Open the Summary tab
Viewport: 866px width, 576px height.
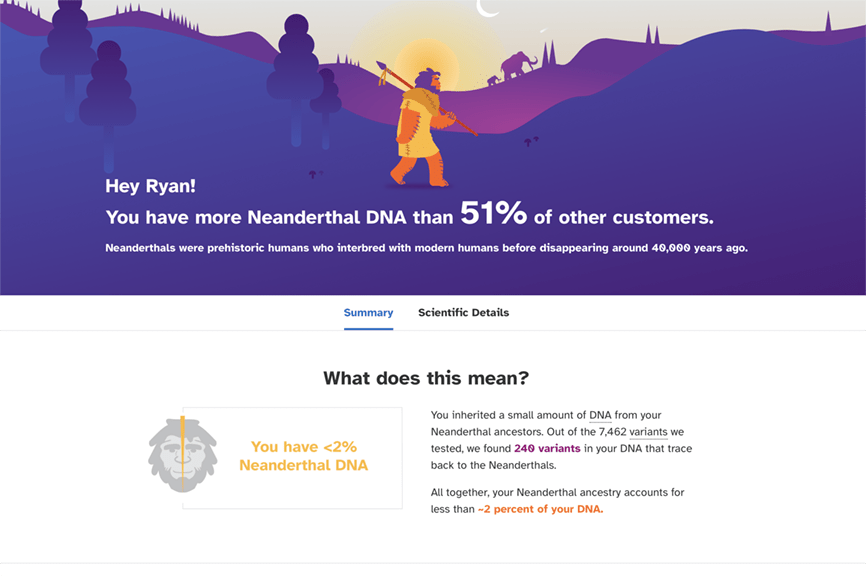tap(368, 313)
